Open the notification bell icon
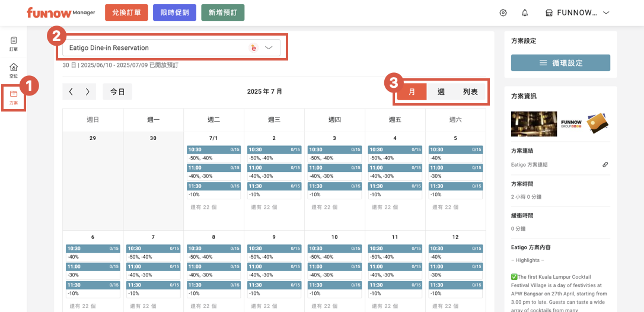 point(525,13)
